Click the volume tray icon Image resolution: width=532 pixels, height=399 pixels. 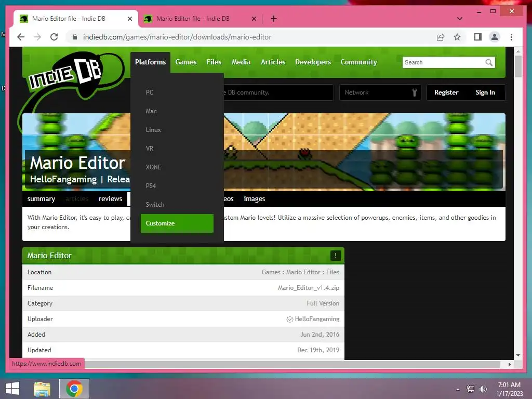[x=483, y=389]
